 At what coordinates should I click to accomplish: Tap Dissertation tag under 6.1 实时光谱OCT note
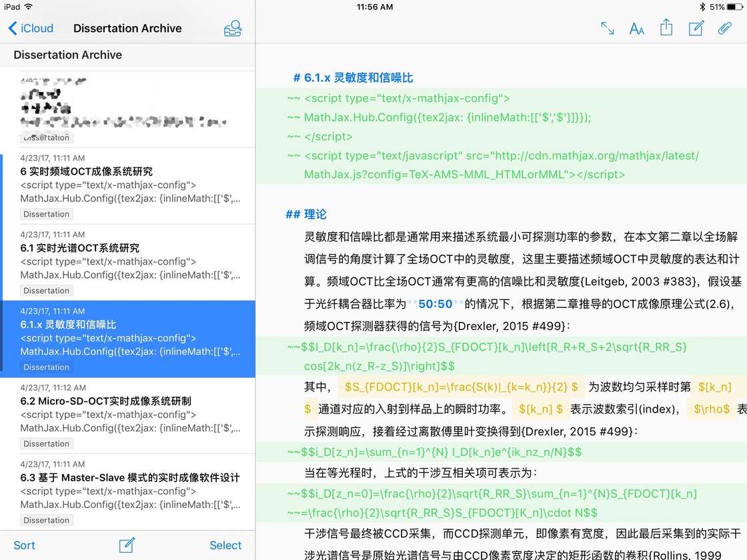[46, 291]
